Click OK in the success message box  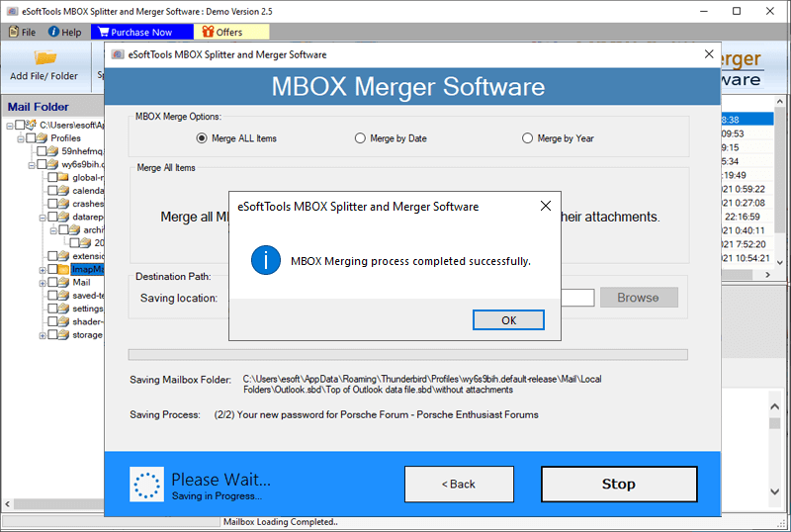[508, 320]
